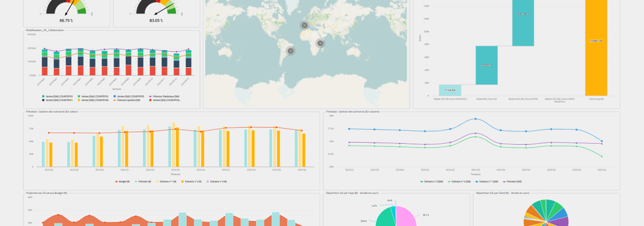644x226 pixels.
Task: Toggle Ventes COUNTRY02 legend entry
Action: click(93, 96)
